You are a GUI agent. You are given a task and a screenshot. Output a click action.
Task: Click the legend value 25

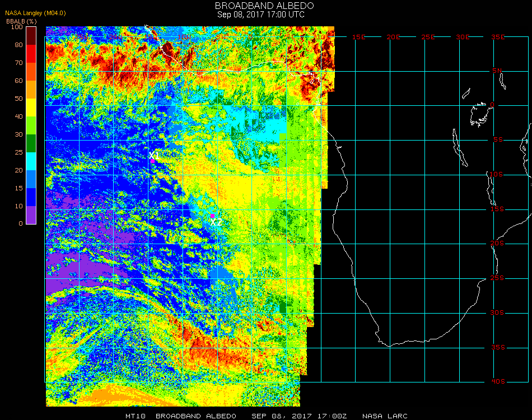click(18, 153)
